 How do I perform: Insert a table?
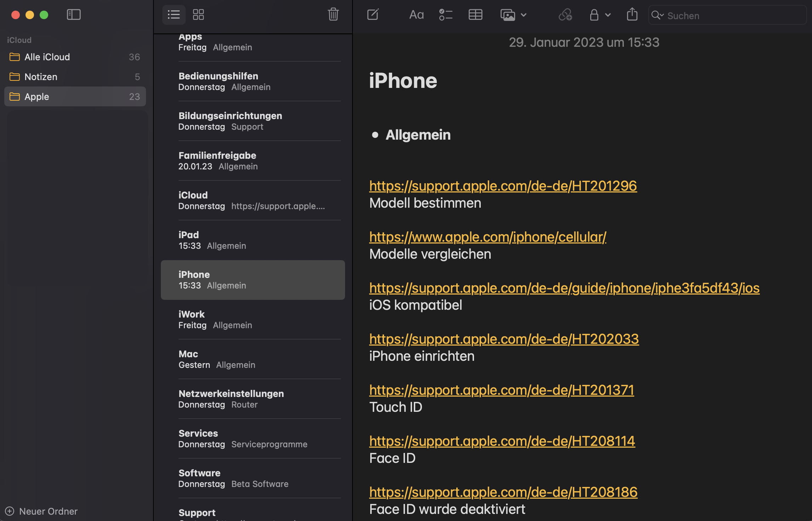coord(475,15)
